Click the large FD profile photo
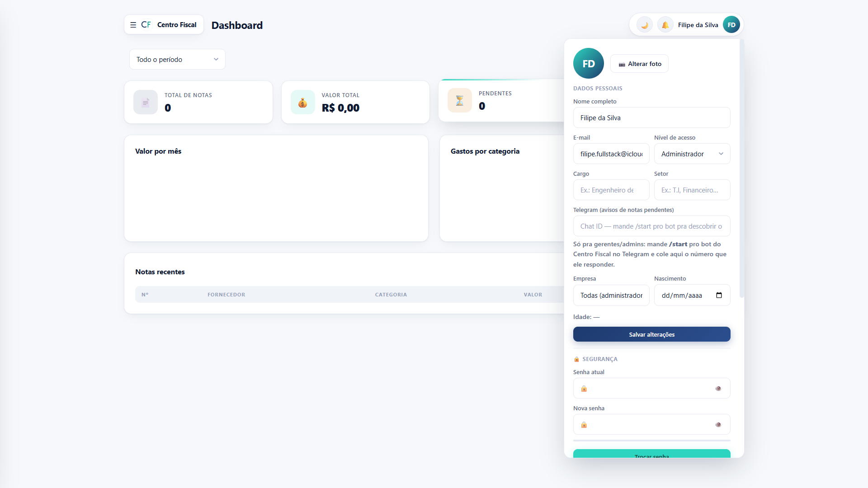 coord(588,63)
